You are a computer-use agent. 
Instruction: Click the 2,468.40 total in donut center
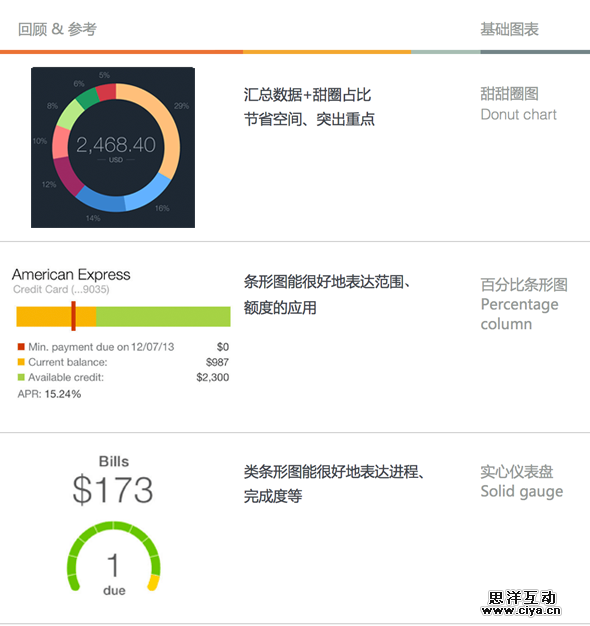pyautogui.click(x=116, y=145)
